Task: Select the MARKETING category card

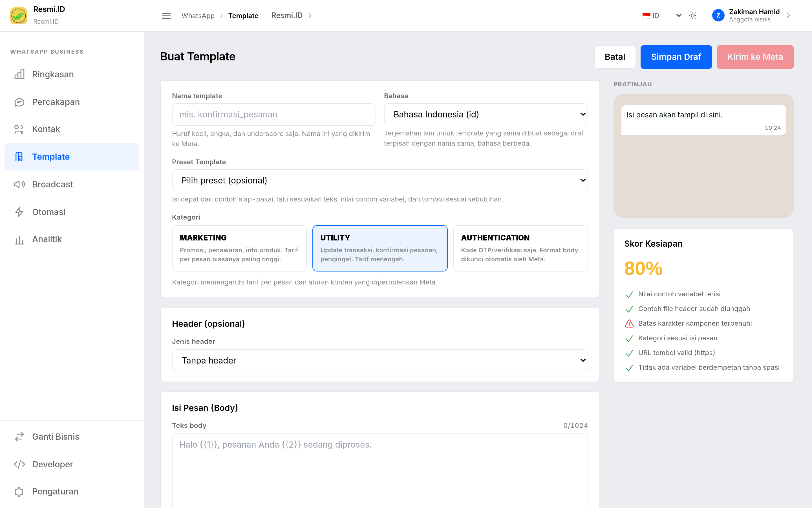Action: click(239, 248)
